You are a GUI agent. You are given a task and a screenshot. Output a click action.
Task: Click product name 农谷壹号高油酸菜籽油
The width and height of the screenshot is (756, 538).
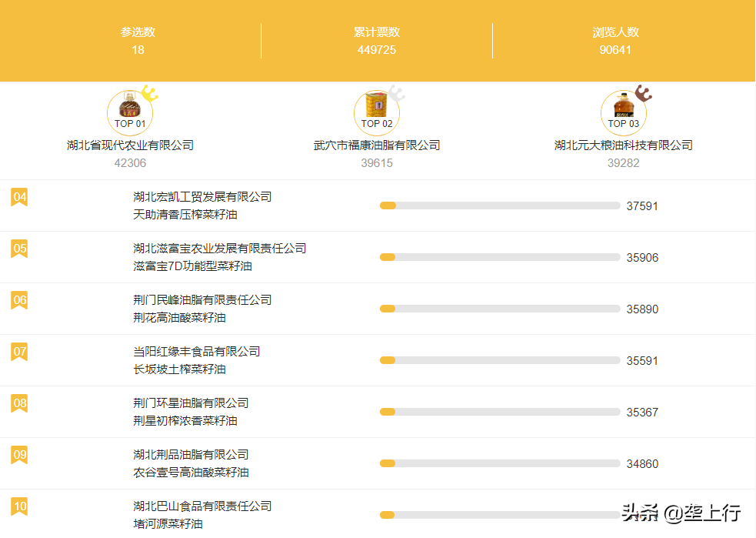191,473
